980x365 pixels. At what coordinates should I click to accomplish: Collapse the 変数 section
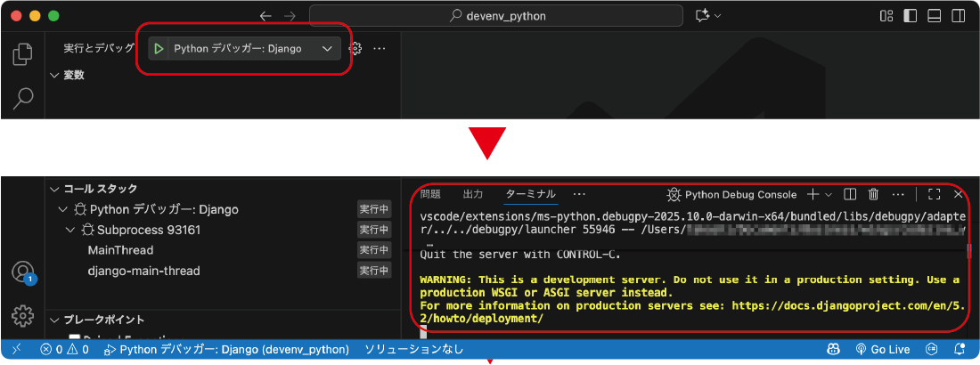coord(55,75)
